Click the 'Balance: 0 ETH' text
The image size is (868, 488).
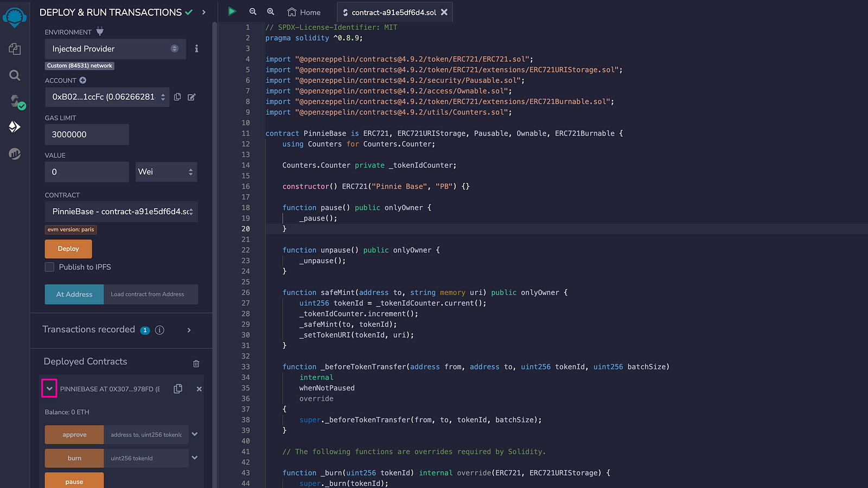(67, 412)
